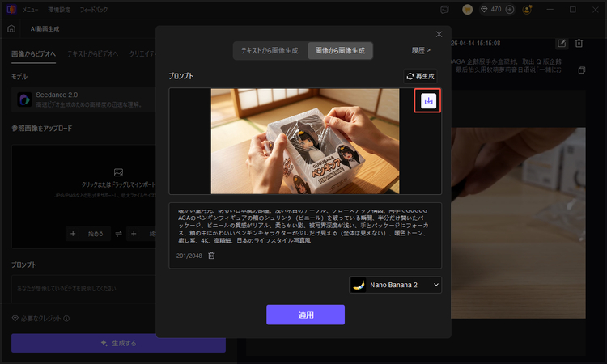Close the image generation dialog

click(x=439, y=34)
